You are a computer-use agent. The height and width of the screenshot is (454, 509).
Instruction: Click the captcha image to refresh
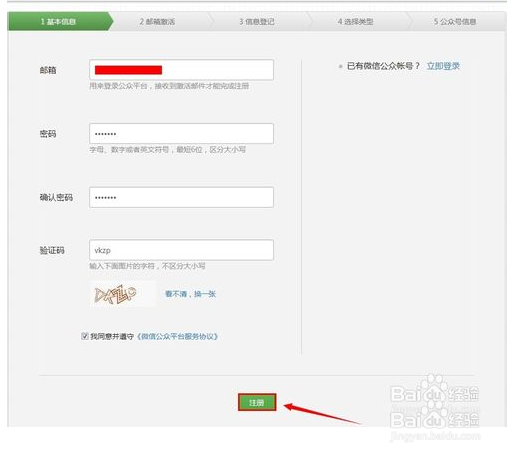click(x=122, y=294)
